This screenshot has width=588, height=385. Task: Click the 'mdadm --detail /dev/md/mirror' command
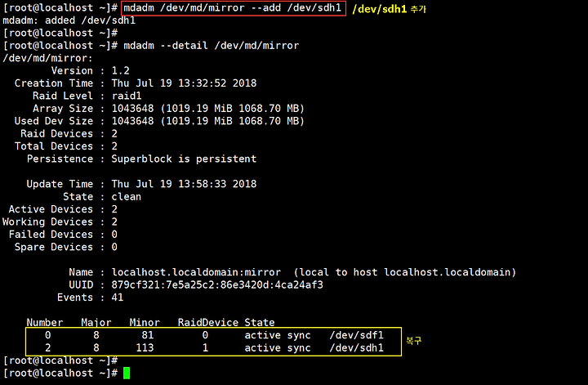(212, 46)
